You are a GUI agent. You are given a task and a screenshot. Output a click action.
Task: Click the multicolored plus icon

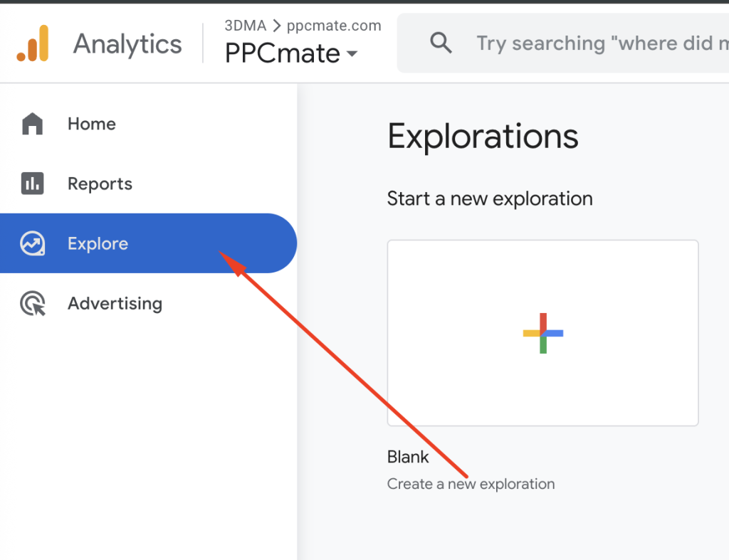tap(542, 333)
